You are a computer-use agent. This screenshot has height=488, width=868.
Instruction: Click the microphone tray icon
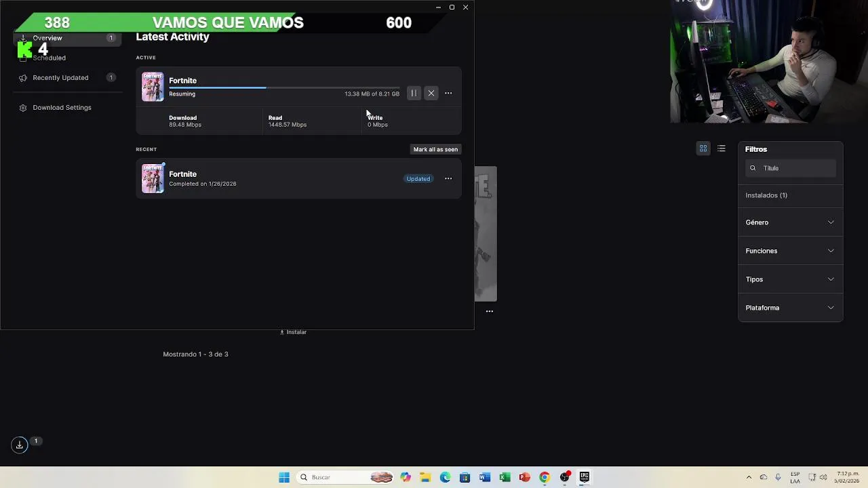coord(778,477)
